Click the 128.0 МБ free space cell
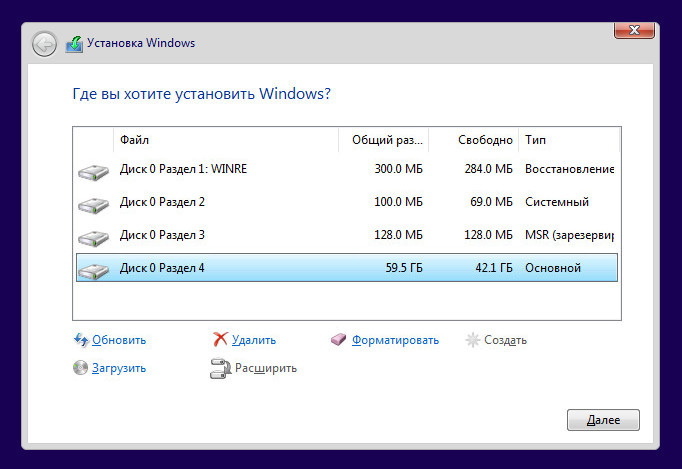 pos(488,235)
